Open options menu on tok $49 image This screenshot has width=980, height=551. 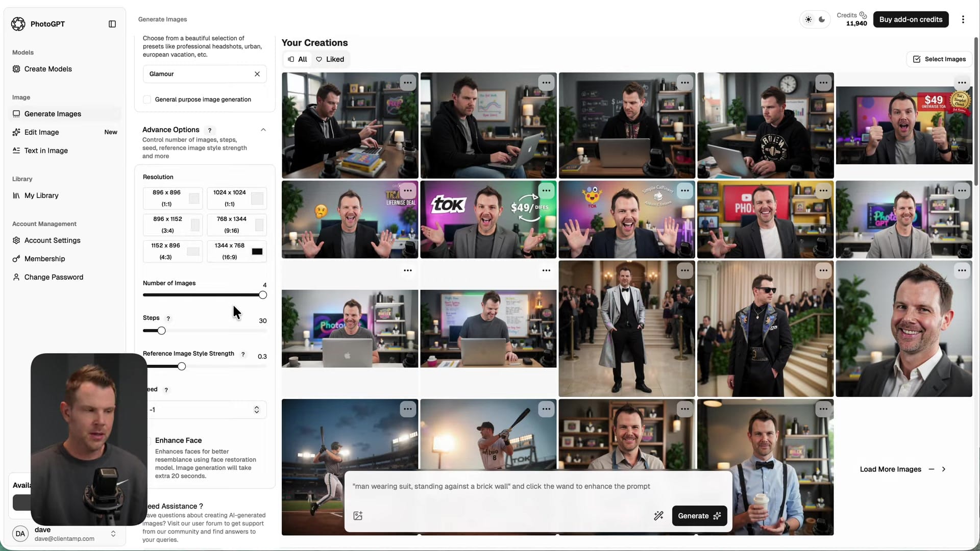coord(546,191)
